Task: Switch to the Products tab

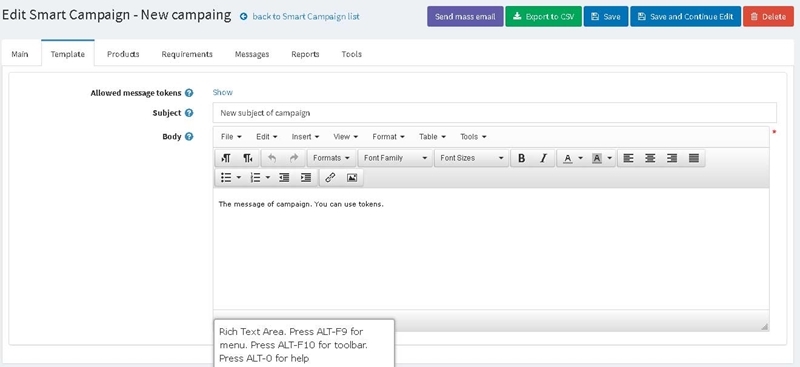Action: pos(123,54)
